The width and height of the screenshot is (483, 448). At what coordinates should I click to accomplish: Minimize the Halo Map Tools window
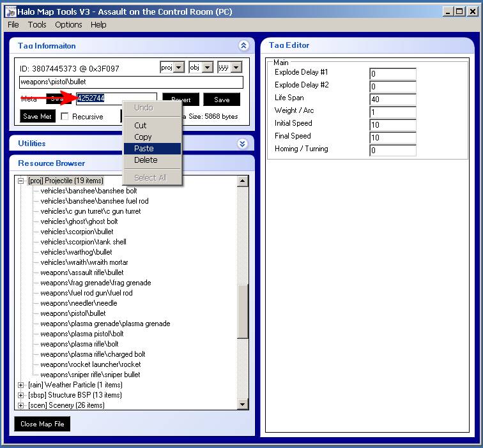[448, 11]
